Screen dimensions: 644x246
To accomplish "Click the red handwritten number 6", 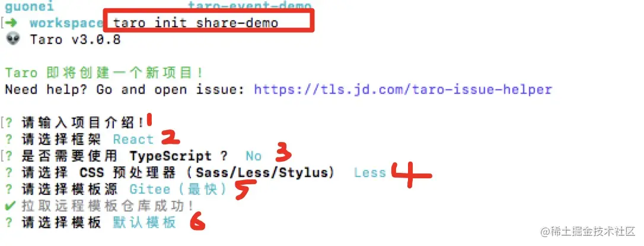I will point(197,223).
